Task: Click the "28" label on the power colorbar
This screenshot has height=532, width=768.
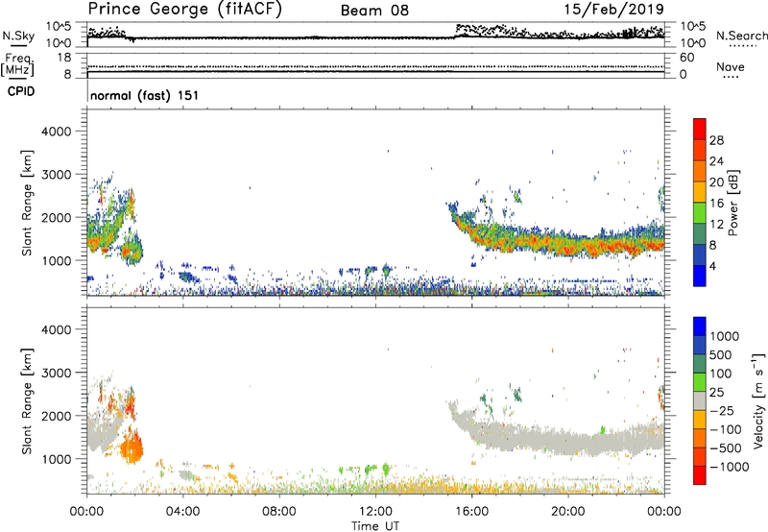Action: click(x=716, y=140)
